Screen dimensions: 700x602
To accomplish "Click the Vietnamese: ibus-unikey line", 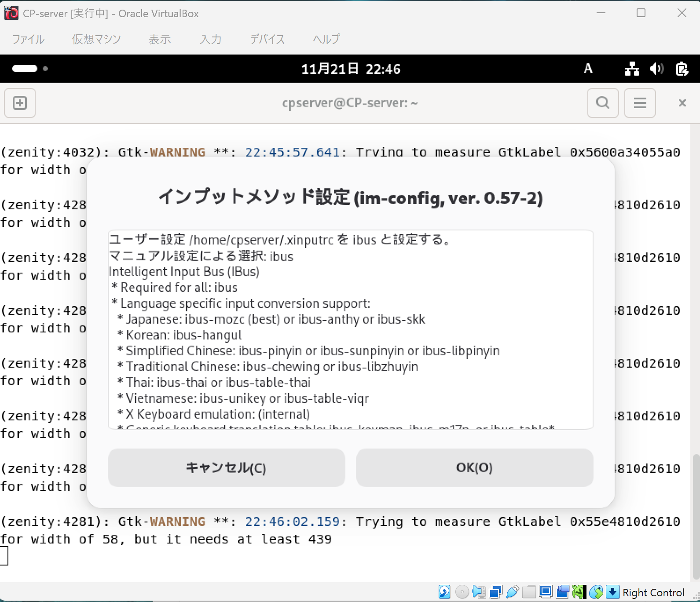I will click(x=243, y=398).
